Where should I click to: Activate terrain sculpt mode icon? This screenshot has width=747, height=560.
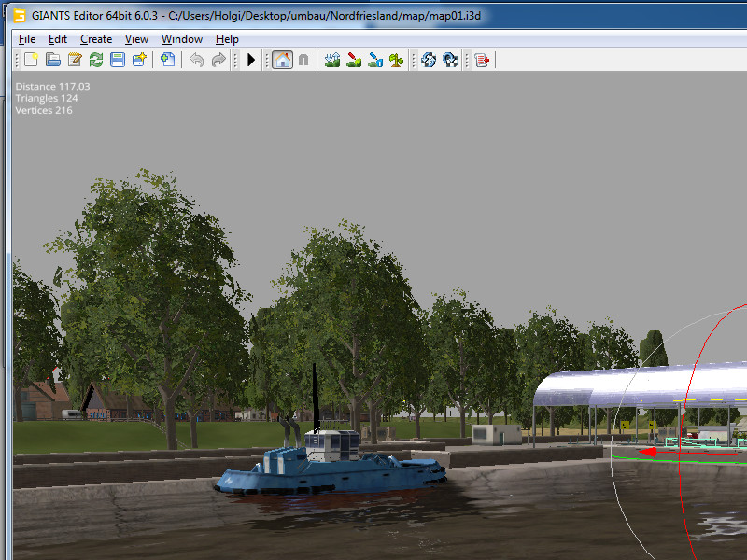click(x=332, y=60)
